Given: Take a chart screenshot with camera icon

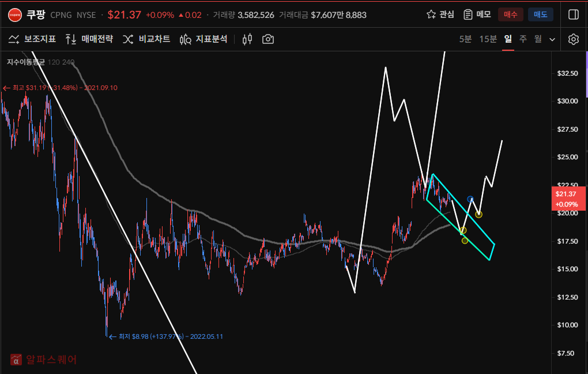Looking at the screenshot, I should pyautogui.click(x=267, y=39).
